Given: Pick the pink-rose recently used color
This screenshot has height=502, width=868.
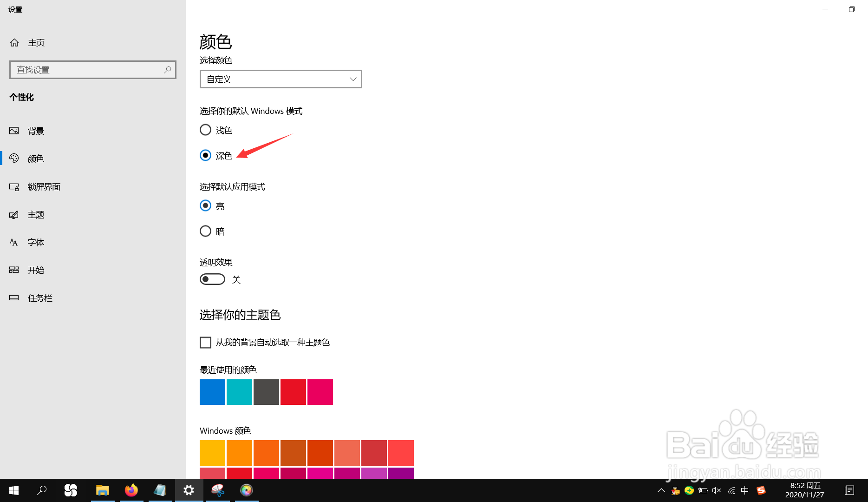Looking at the screenshot, I should point(320,392).
